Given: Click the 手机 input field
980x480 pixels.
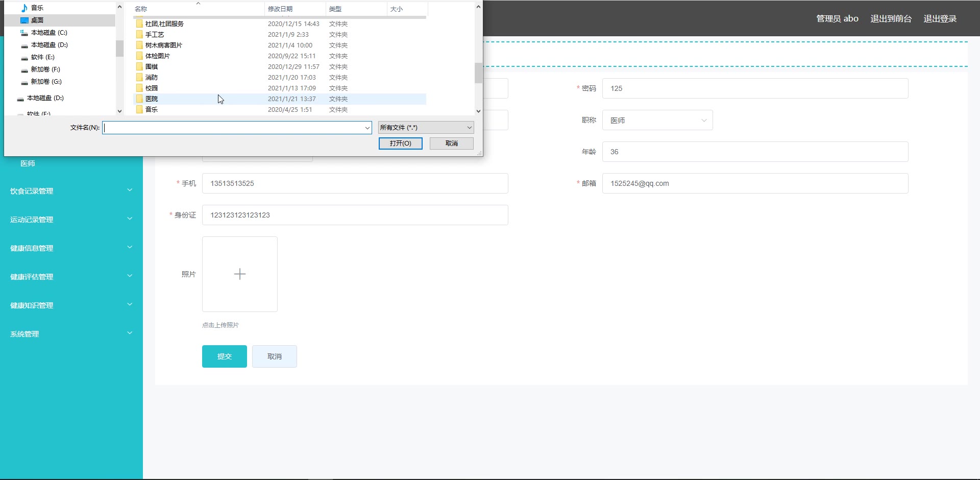Looking at the screenshot, I should (355, 183).
